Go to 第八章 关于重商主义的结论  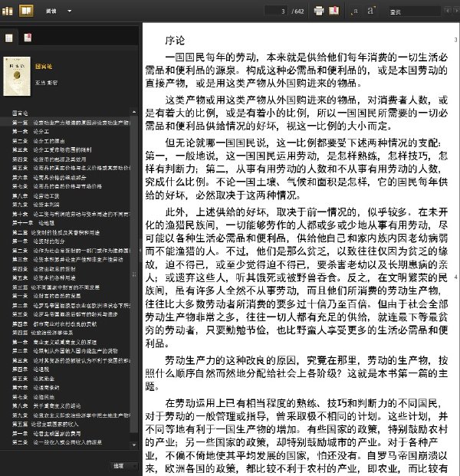pos(47,406)
